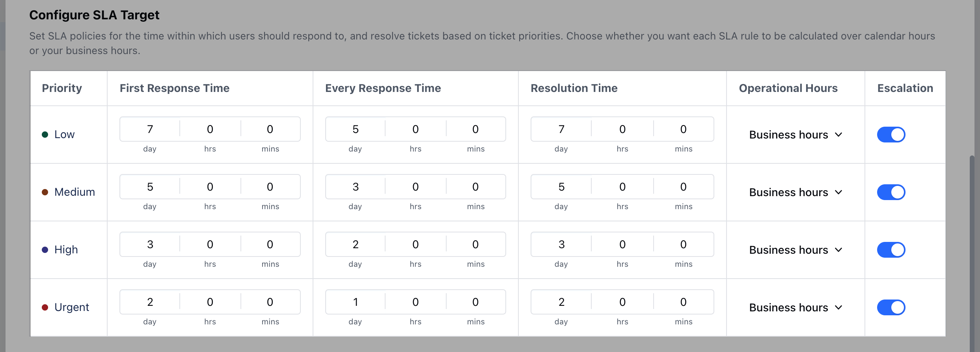Select Medium first response hrs field

click(210, 187)
